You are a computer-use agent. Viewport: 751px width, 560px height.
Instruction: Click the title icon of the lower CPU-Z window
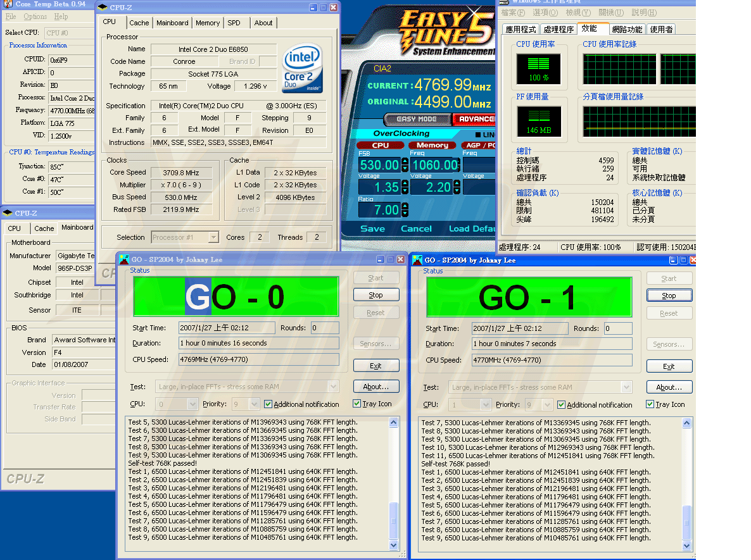8,213
